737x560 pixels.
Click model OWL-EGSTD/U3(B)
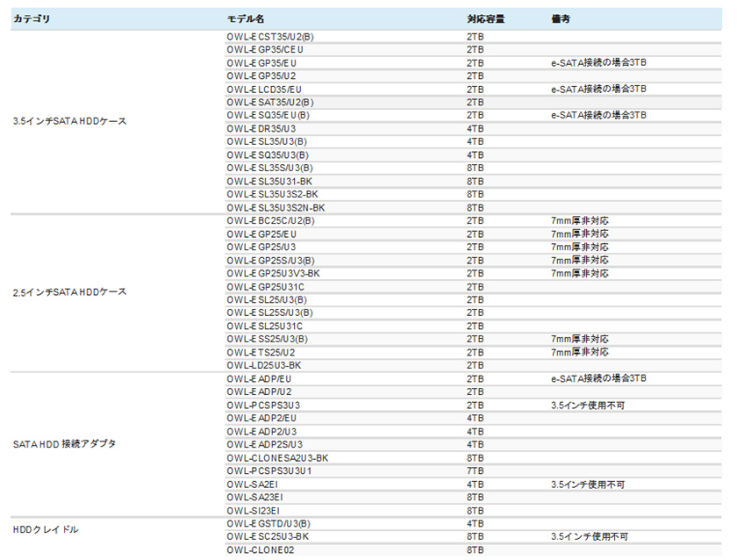click(268, 524)
